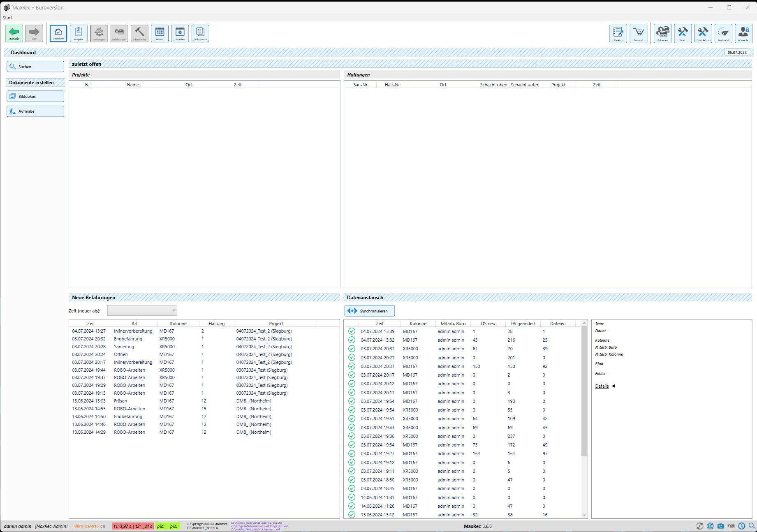
Task: Click the camera icon in status bar
Action: [x=720, y=526]
